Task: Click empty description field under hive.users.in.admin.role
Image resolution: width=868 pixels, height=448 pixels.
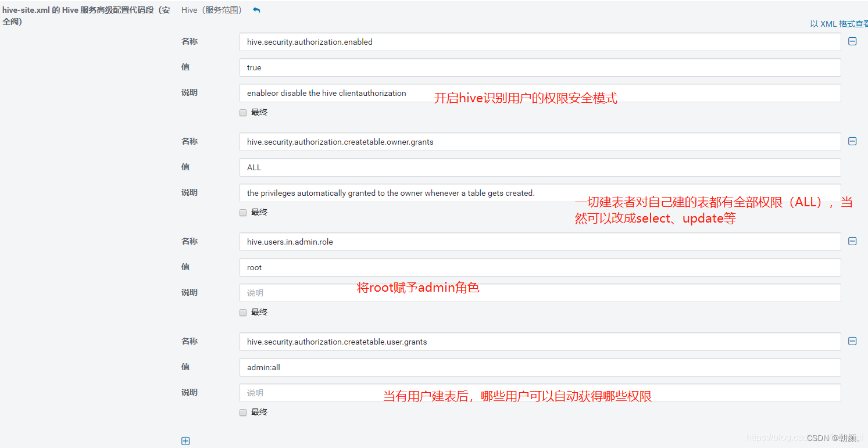Action: point(540,293)
